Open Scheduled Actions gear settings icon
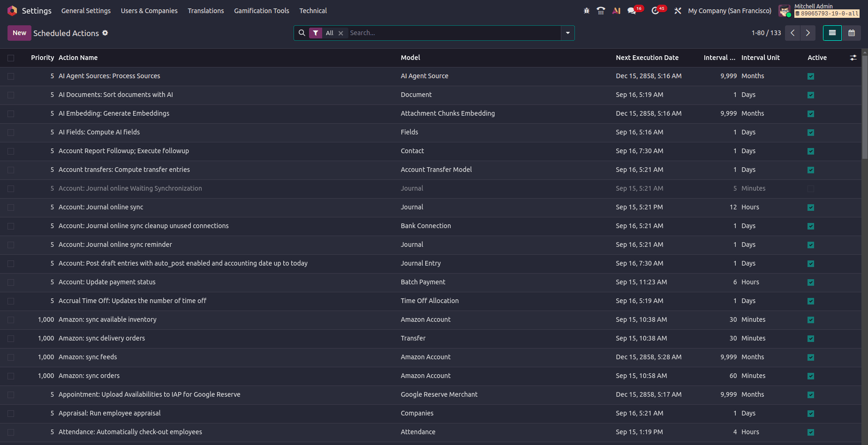Screen dimensions: 868x445 105,33
